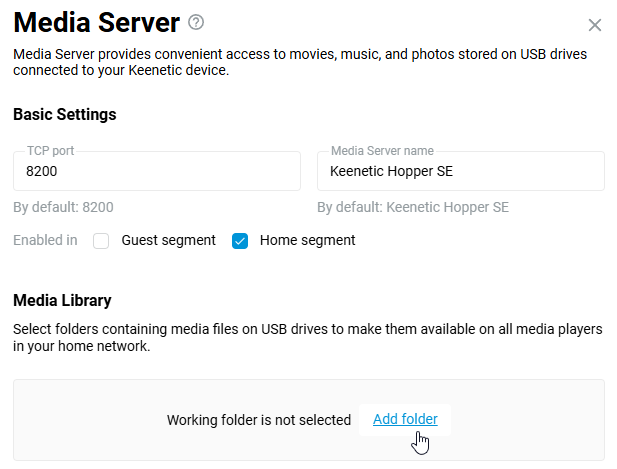Click the Media Server description paragraph

click(300, 62)
